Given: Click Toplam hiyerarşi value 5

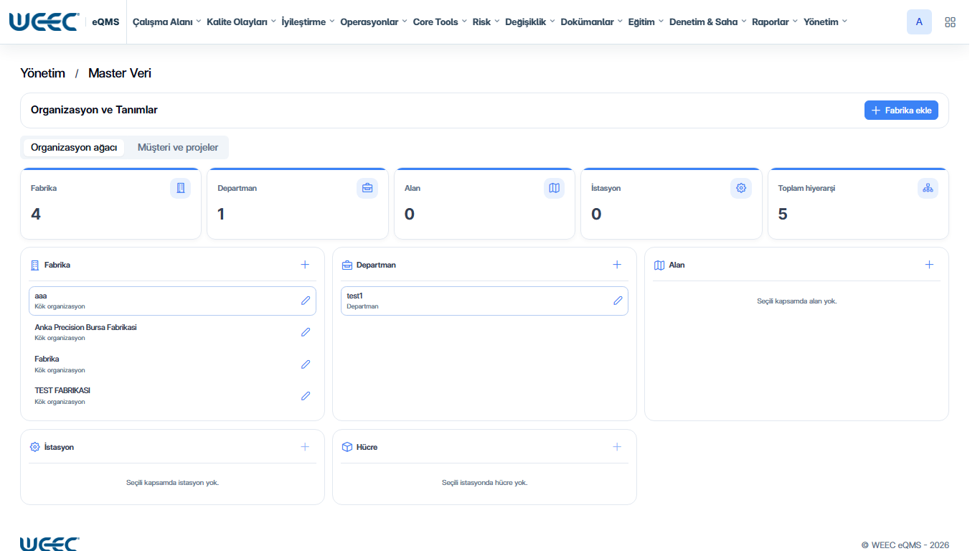Looking at the screenshot, I should pyautogui.click(x=783, y=214).
